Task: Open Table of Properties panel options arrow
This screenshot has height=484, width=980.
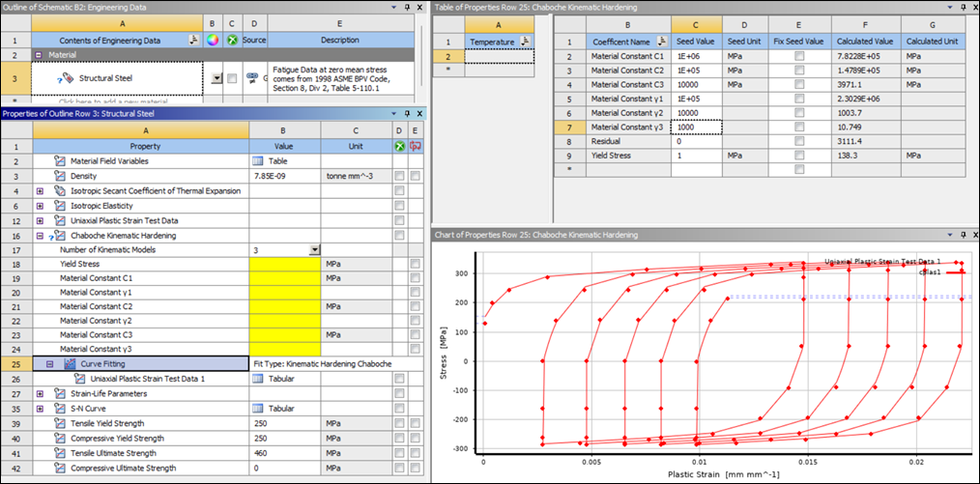Action: (x=951, y=8)
